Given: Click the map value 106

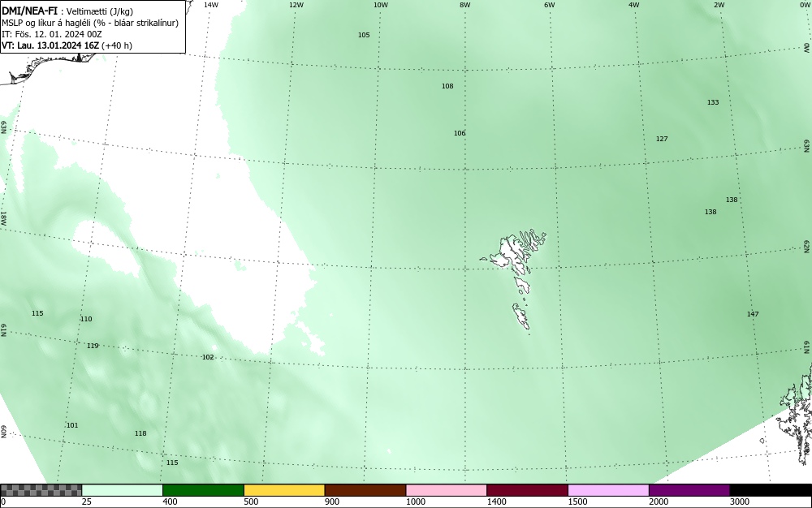Looking at the screenshot, I should [460, 133].
